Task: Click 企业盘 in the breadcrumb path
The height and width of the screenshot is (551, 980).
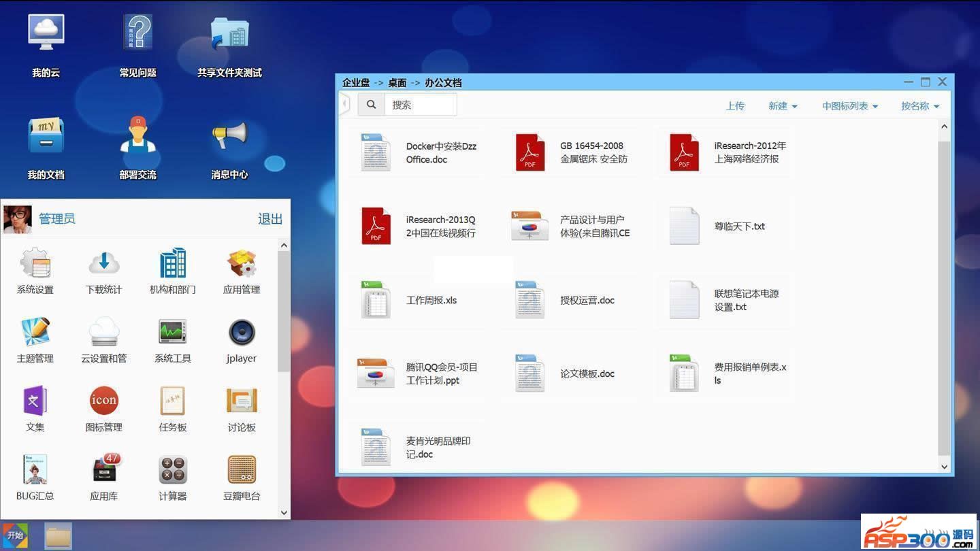Action: 356,83
